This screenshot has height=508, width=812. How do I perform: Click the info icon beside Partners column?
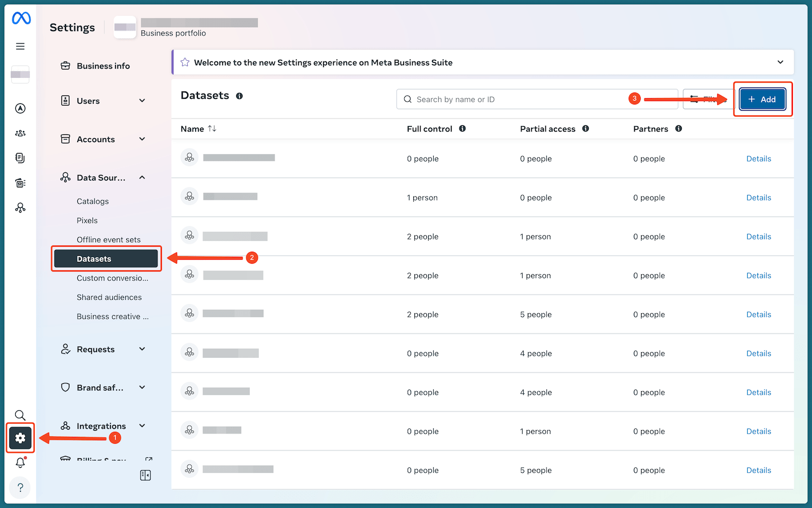tap(678, 128)
